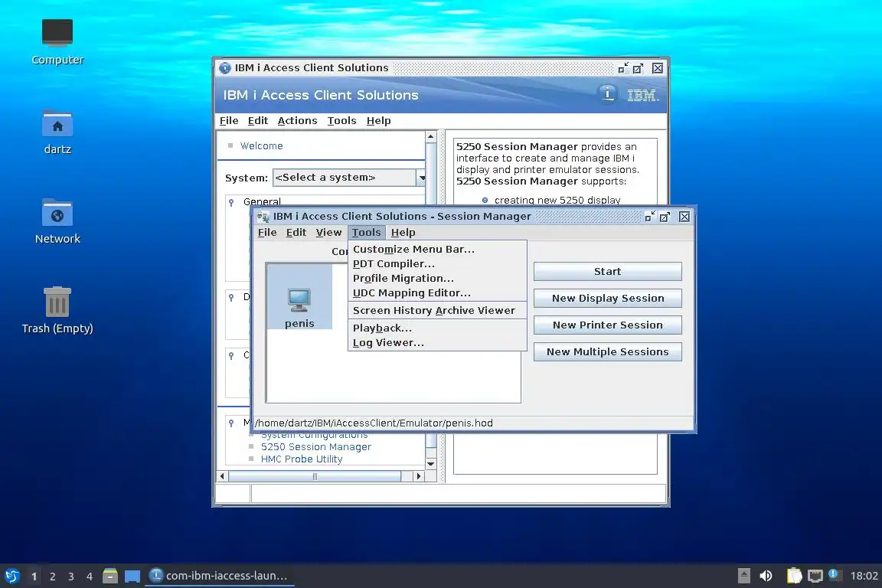Minimize the Session Manager window
Image resolution: width=882 pixels, height=588 pixels.
tap(650, 217)
